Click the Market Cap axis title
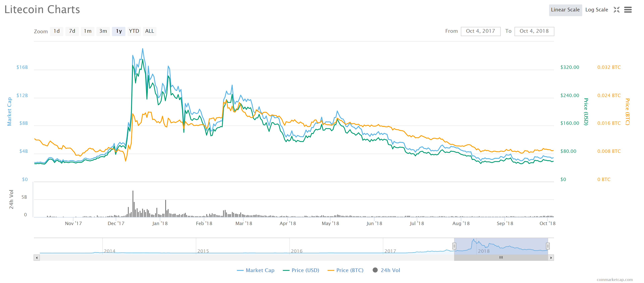644x283 pixels. pyautogui.click(x=9, y=112)
